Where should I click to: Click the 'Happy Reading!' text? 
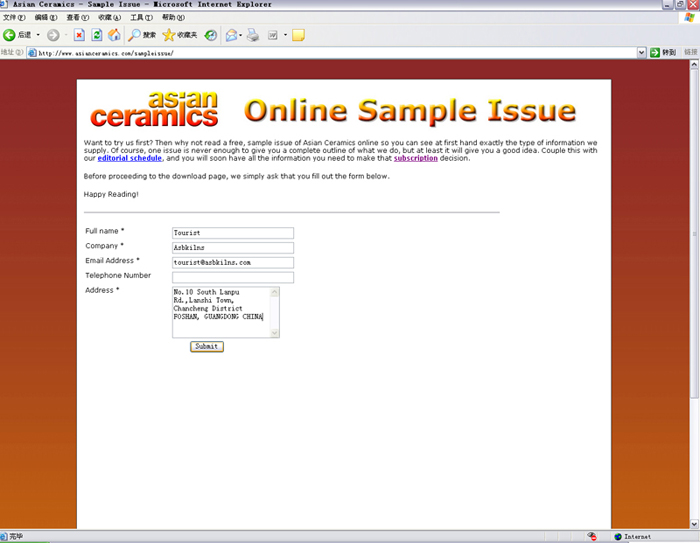pyautogui.click(x=111, y=194)
